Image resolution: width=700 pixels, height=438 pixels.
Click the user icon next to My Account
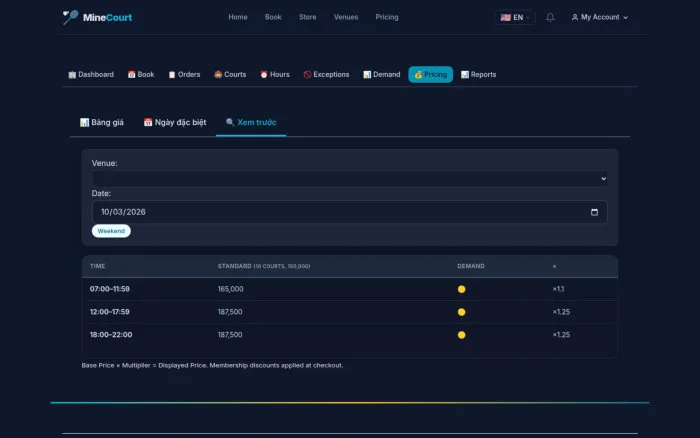[575, 17]
